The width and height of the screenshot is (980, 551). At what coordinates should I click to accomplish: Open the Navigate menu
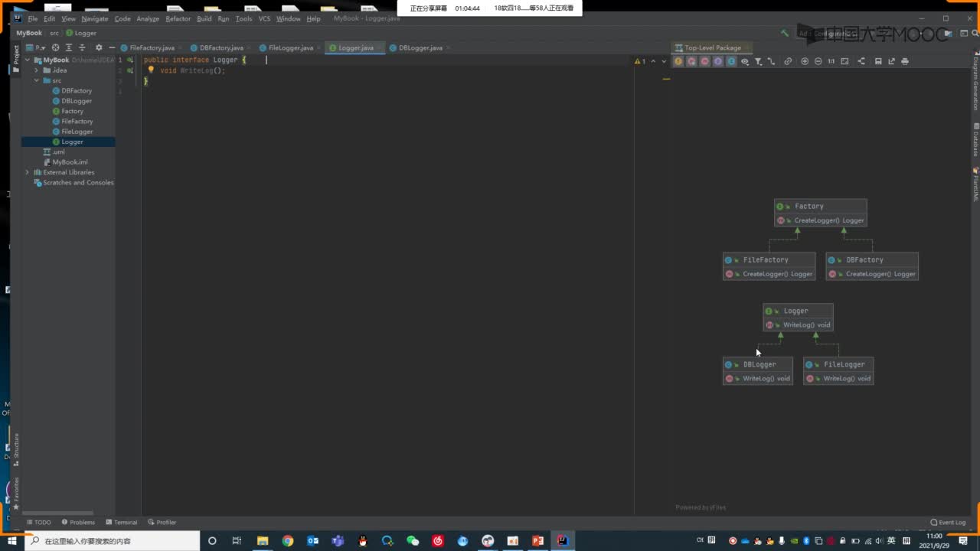click(95, 18)
